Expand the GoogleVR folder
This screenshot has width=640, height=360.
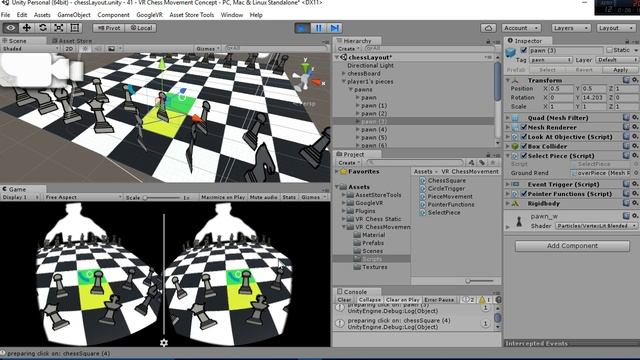pyautogui.click(x=344, y=203)
